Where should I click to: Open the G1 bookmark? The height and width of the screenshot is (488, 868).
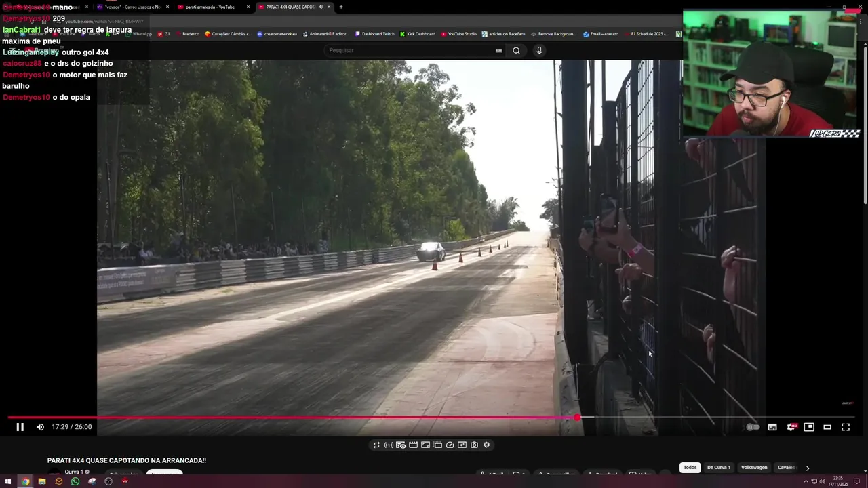163,34
